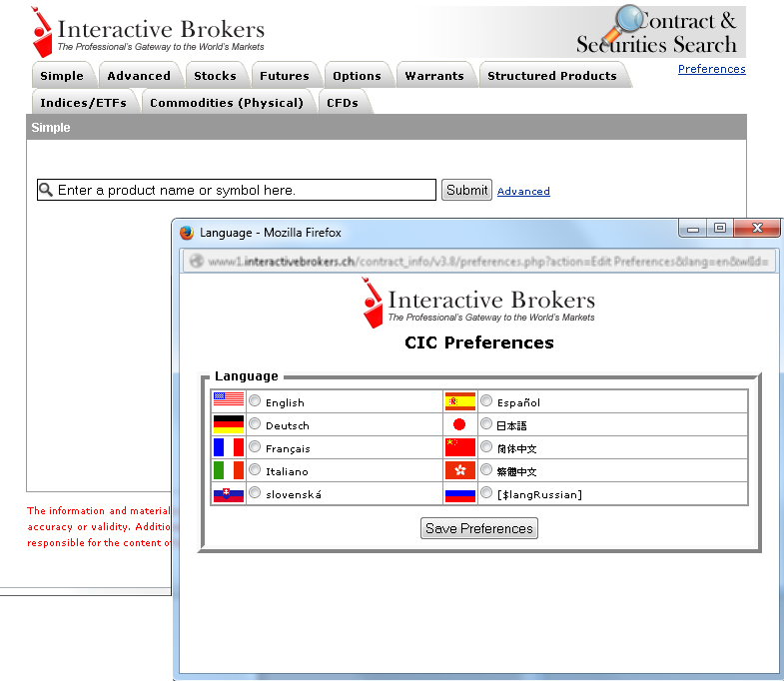Maximize the Language Firefox window

click(x=719, y=228)
